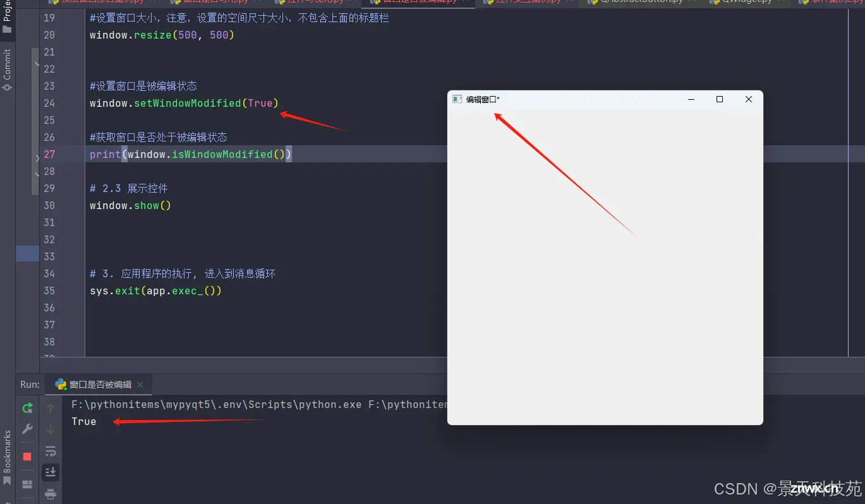Screen dimensions: 865x504
Task: Click the 编辑窗口* title text
Action: pos(483,99)
